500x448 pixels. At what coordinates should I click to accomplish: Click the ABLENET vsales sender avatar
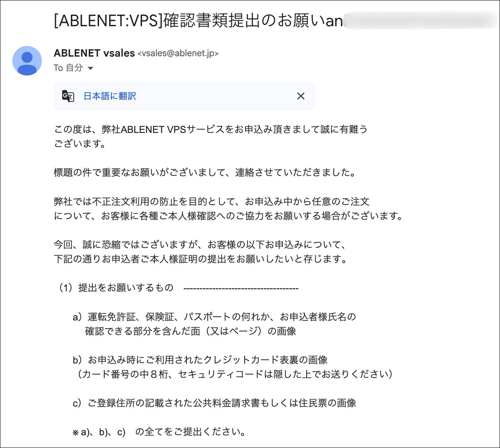(27, 61)
